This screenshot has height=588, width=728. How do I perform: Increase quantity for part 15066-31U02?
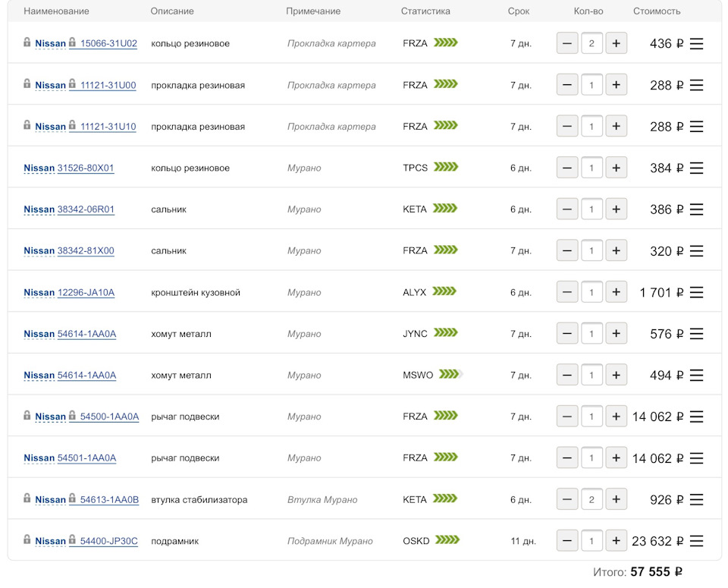tap(616, 44)
